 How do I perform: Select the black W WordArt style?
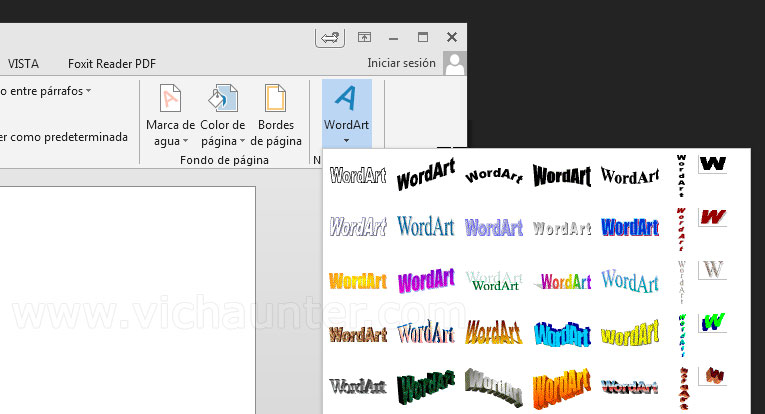point(712,164)
